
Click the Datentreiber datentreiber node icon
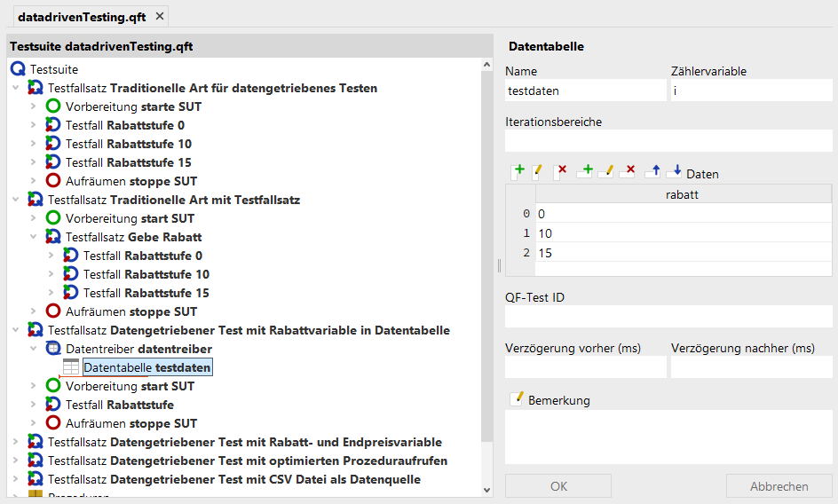(x=53, y=349)
